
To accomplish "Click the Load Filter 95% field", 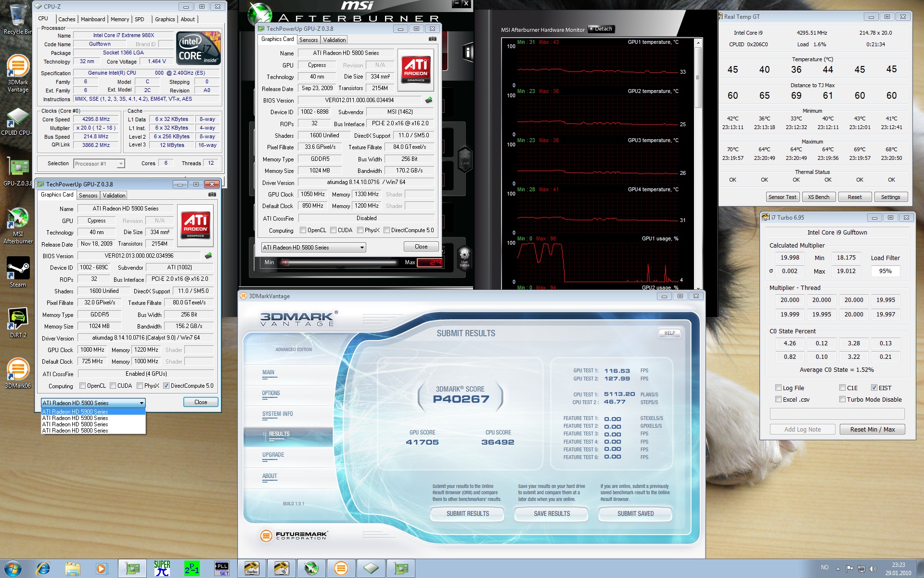I will [x=885, y=271].
